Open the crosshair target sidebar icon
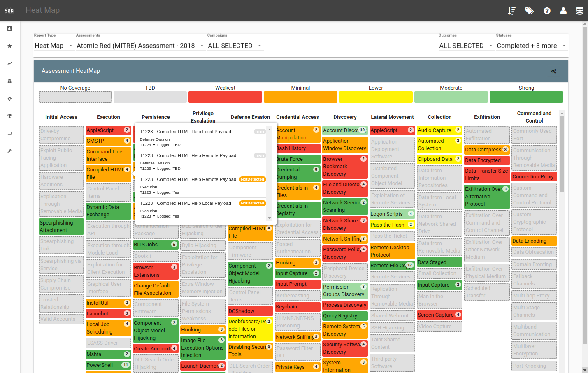Screen dimensions: 588x373 click(x=9, y=99)
